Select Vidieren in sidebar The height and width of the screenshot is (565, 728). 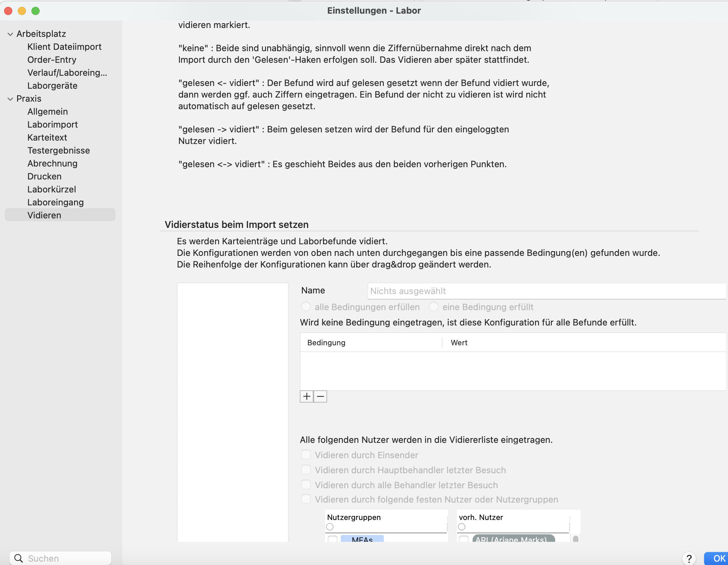60,215
